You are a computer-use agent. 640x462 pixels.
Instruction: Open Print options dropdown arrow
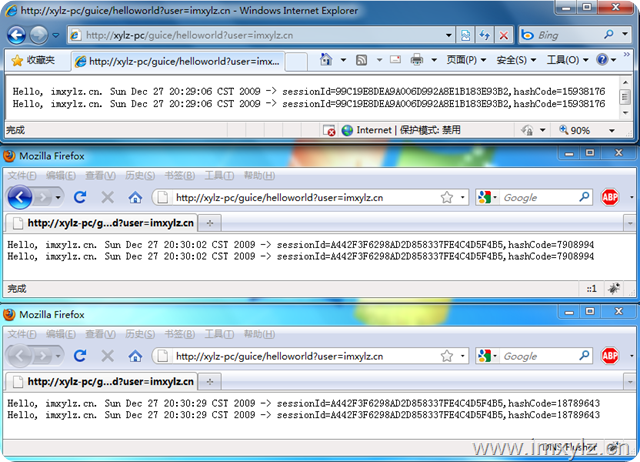434,60
